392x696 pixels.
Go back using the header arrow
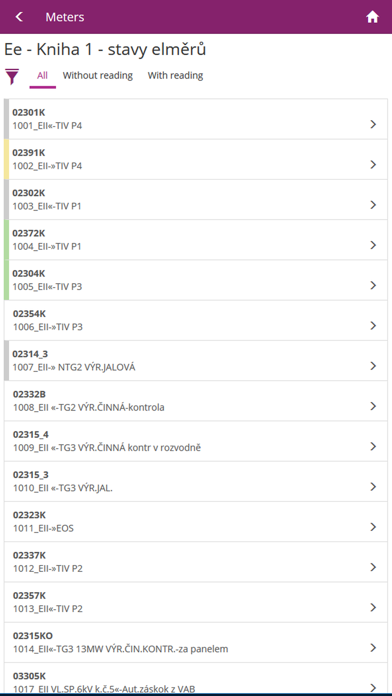click(19, 17)
